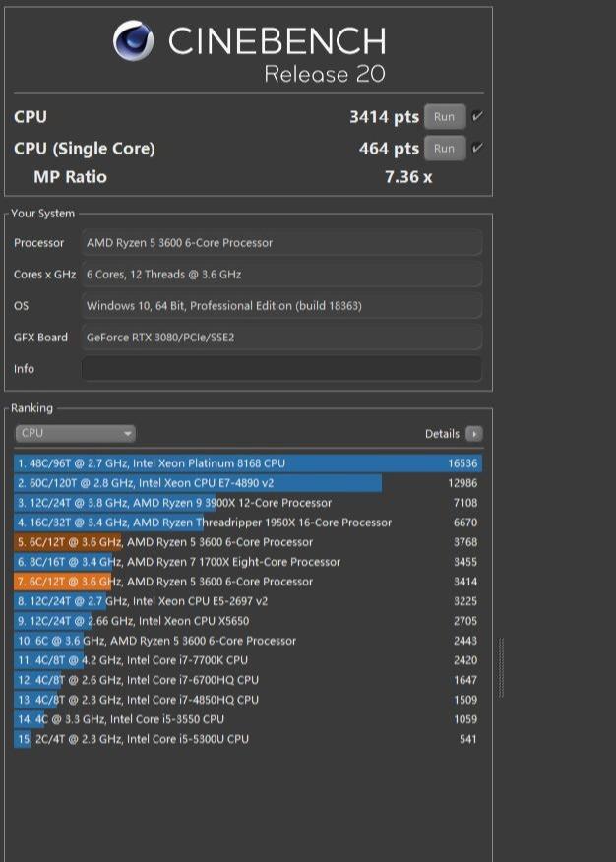Select ranking row Intel Core i7-4850HQ
This screenshot has width=616, height=862.
click(248, 700)
